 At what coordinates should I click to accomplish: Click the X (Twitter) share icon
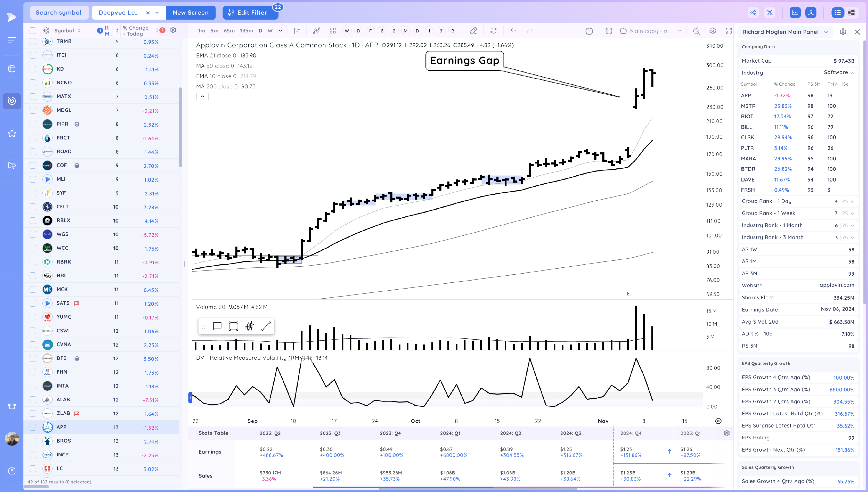pyautogui.click(x=769, y=13)
